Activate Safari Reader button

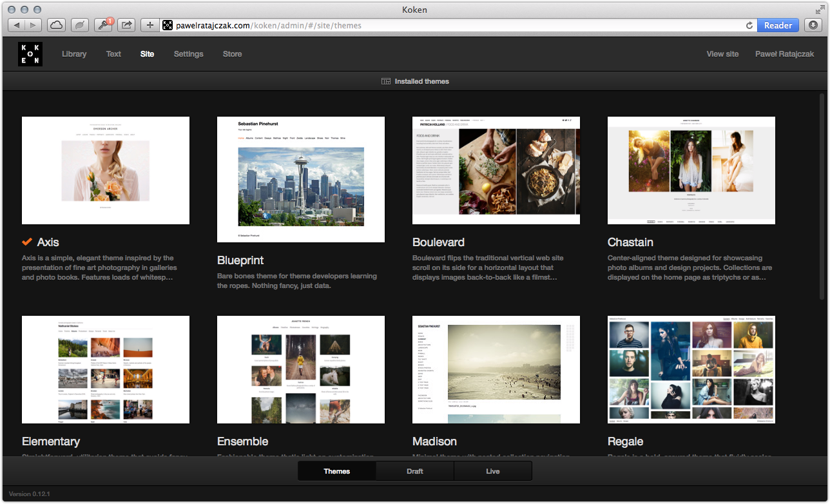(x=778, y=25)
